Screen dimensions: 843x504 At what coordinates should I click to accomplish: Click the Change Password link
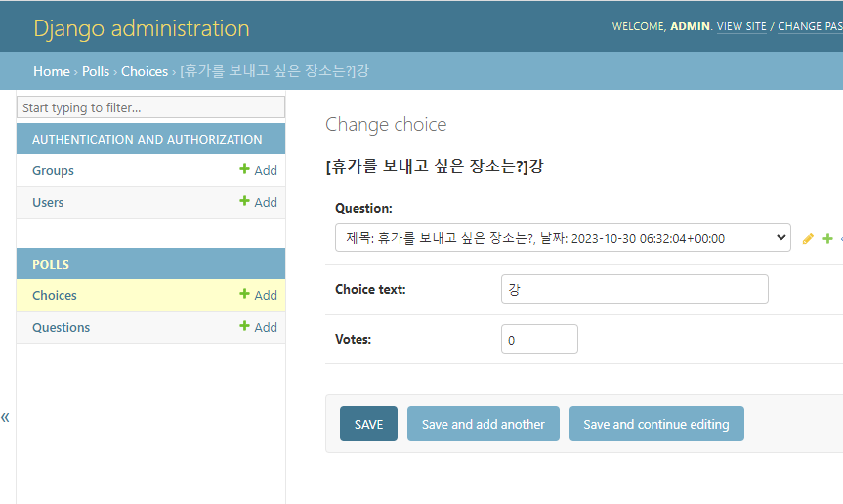[810, 26]
